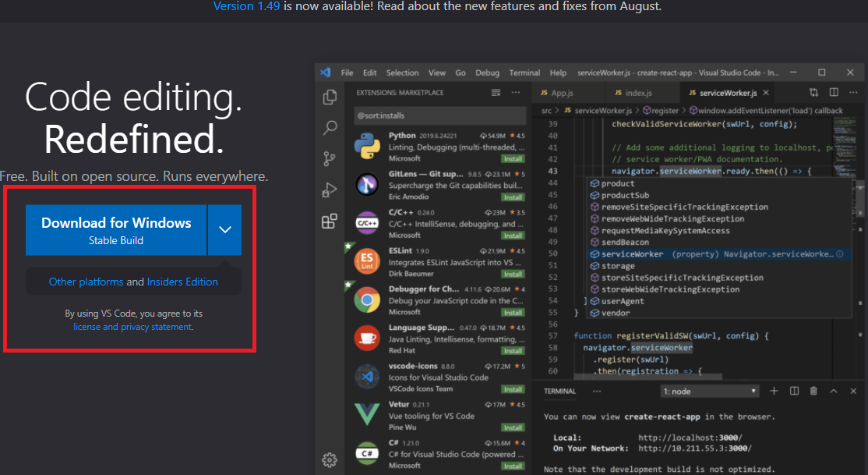This screenshot has height=475, width=868.
Task: Open Manage gear icon at activity bar bottom
Action: (x=330, y=459)
